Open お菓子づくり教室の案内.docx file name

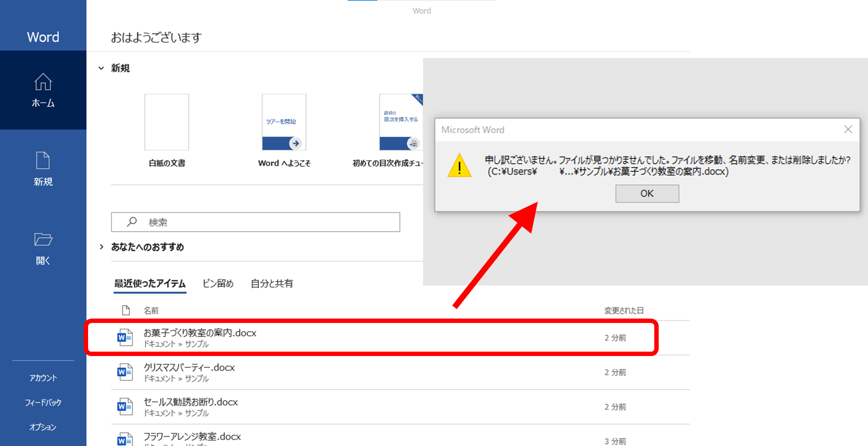200,333
